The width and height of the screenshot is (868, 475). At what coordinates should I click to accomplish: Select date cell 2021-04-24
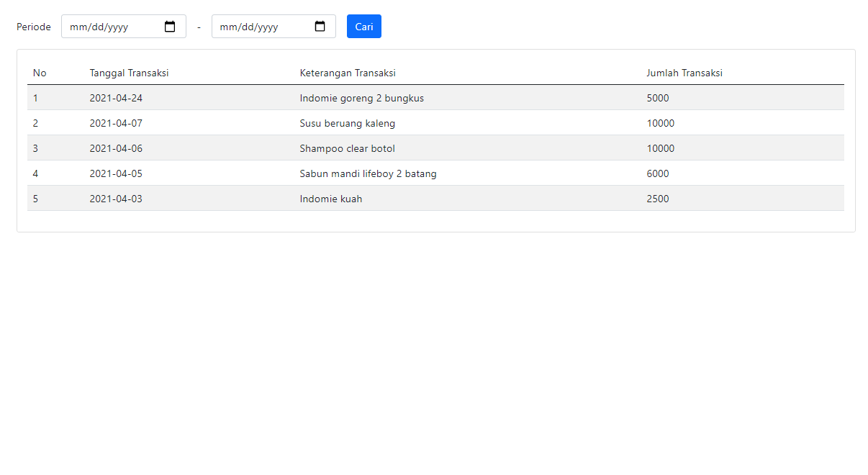tap(116, 98)
